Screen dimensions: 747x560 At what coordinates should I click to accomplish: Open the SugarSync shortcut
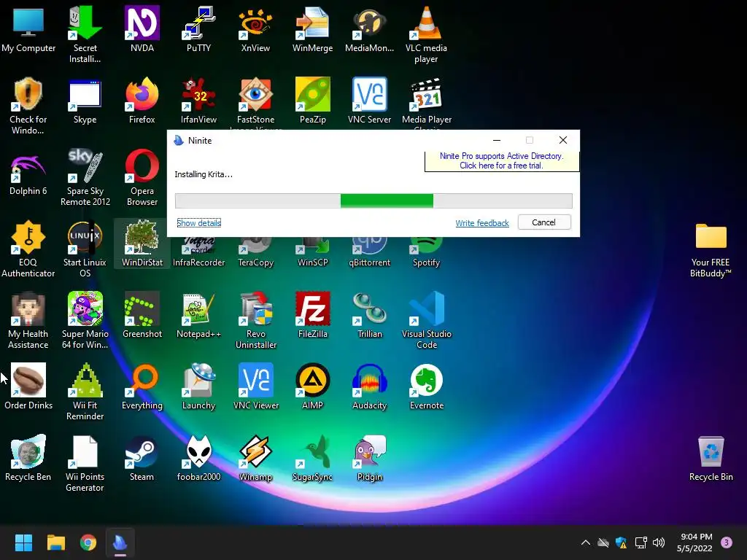click(312, 458)
